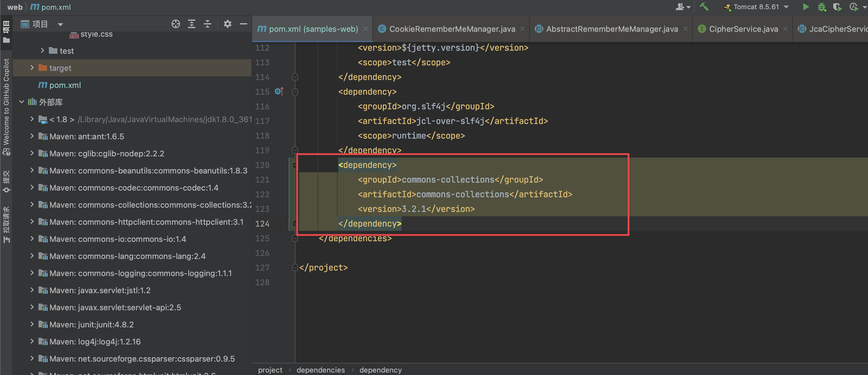Switch to JcaCipherService tab

(x=832, y=29)
